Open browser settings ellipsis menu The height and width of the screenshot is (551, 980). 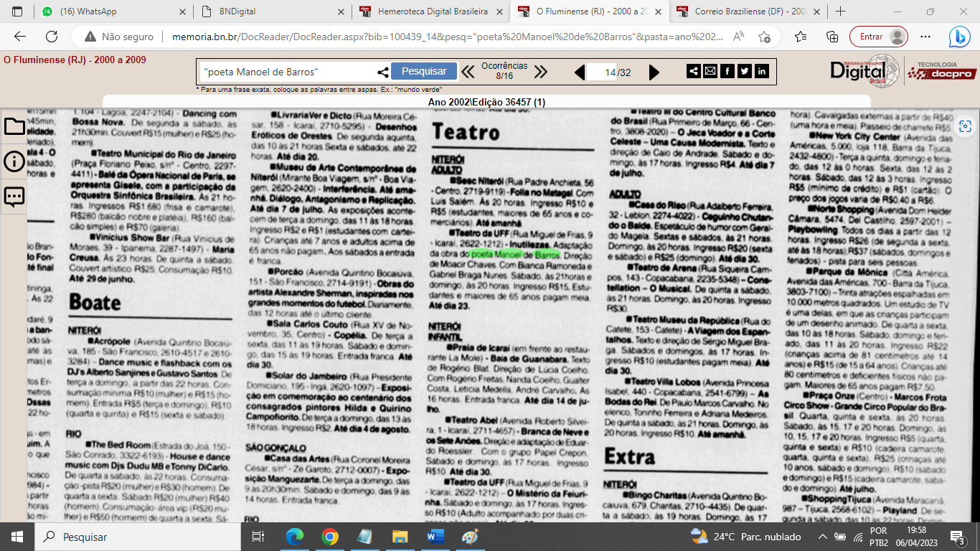pos(925,37)
